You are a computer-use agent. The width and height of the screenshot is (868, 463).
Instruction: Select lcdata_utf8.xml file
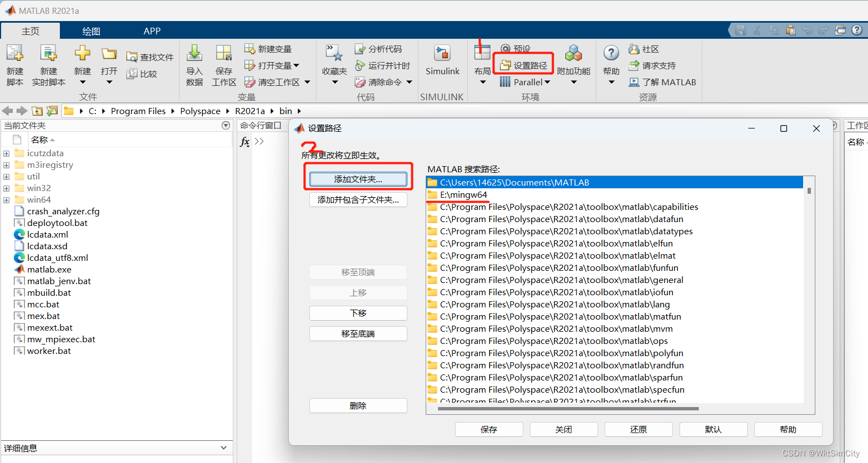58,258
